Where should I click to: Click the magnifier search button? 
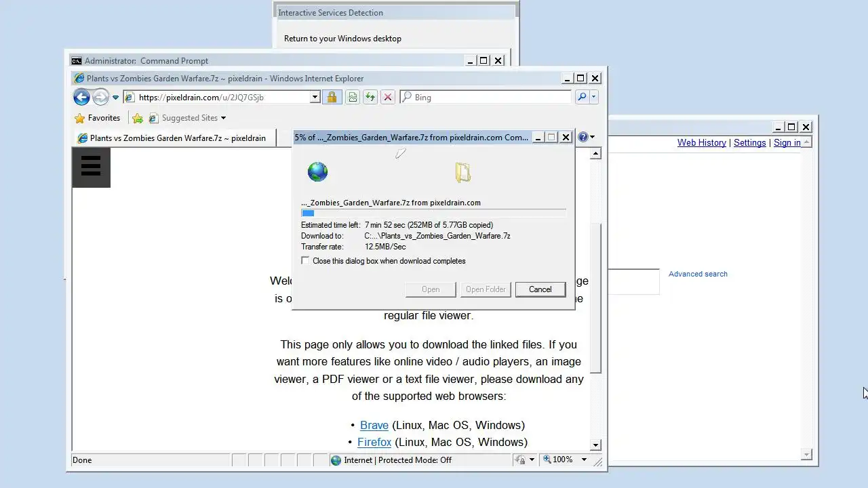[x=582, y=97]
